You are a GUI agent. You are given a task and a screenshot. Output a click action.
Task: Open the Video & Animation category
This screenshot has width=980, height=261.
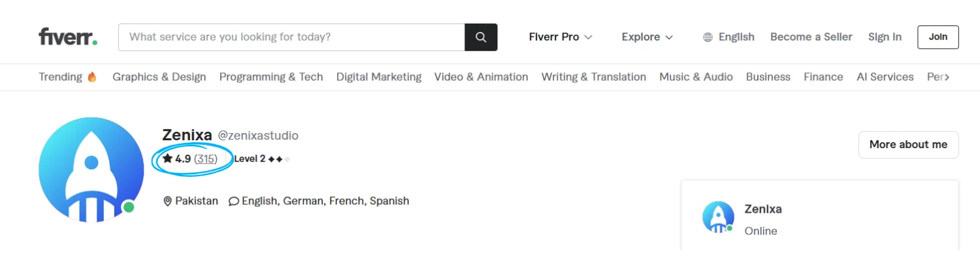481,77
